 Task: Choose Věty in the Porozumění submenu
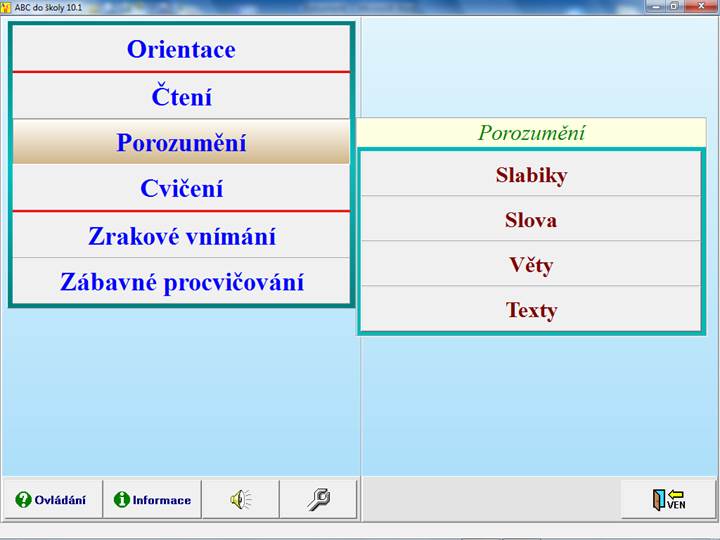click(531, 264)
